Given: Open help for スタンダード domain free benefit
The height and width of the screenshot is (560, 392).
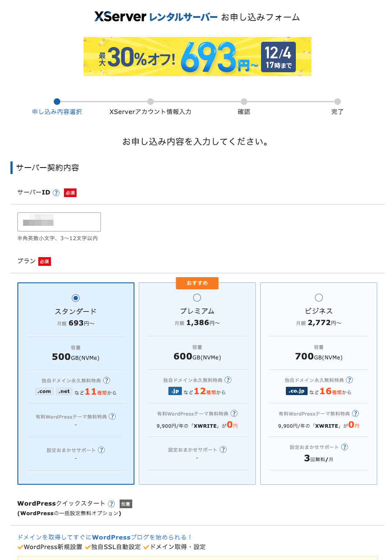Looking at the screenshot, I should (107, 380).
